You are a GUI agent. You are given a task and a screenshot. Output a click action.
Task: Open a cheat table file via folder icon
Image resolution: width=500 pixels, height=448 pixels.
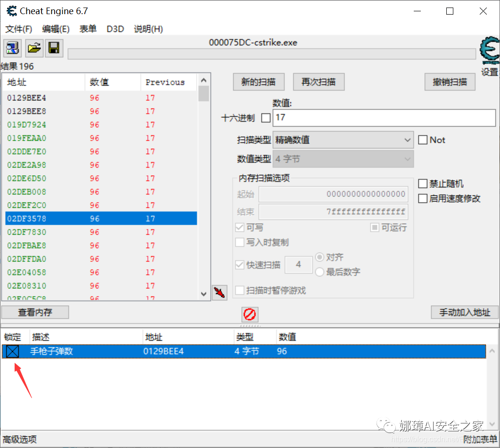[x=34, y=48]
